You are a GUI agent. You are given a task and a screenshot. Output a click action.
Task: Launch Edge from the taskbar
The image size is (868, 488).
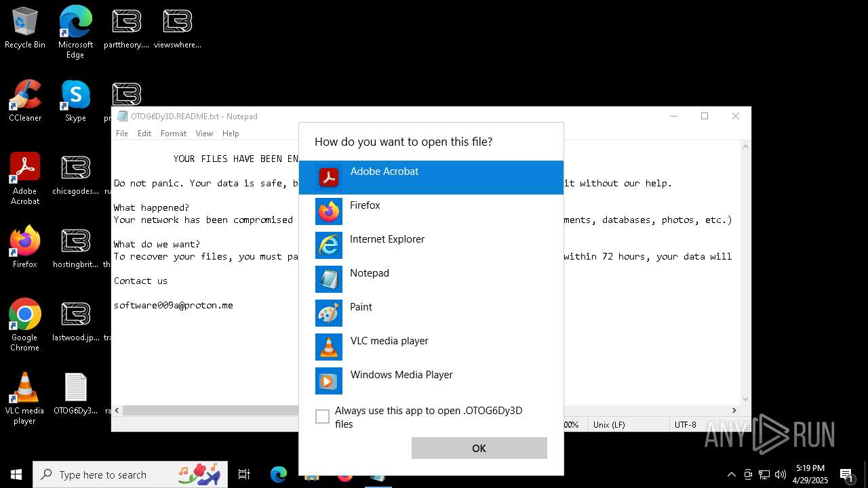279,474
